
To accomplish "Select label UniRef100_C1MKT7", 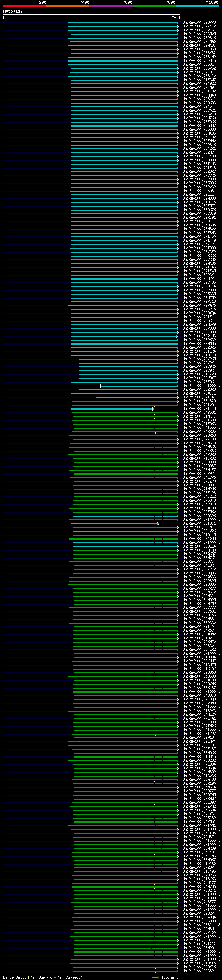I will pos(199,416).
